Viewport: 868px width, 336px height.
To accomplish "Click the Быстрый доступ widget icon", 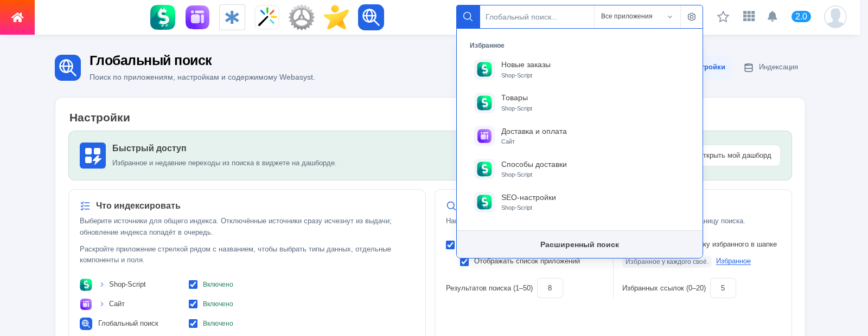I will [x=93, y=156].
